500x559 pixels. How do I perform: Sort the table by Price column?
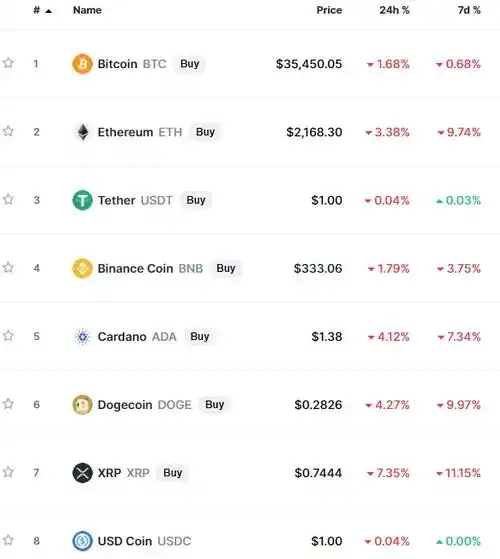329,10
